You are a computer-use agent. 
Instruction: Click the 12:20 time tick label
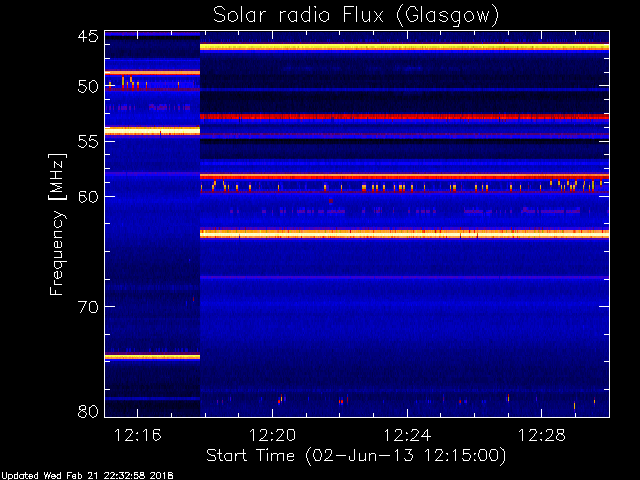coord(272,435)
